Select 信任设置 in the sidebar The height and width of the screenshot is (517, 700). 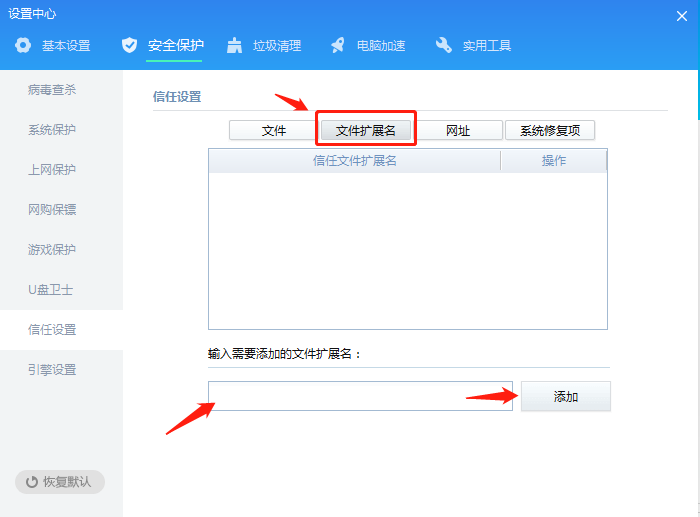pos(61,330)
